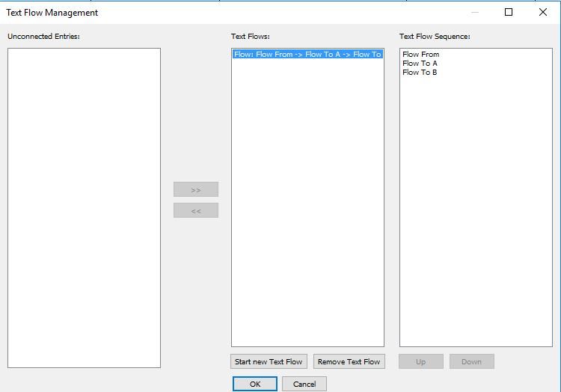Close the Text Flow Management window
Screen dimensions: 561x392
(x=542, y=12)
